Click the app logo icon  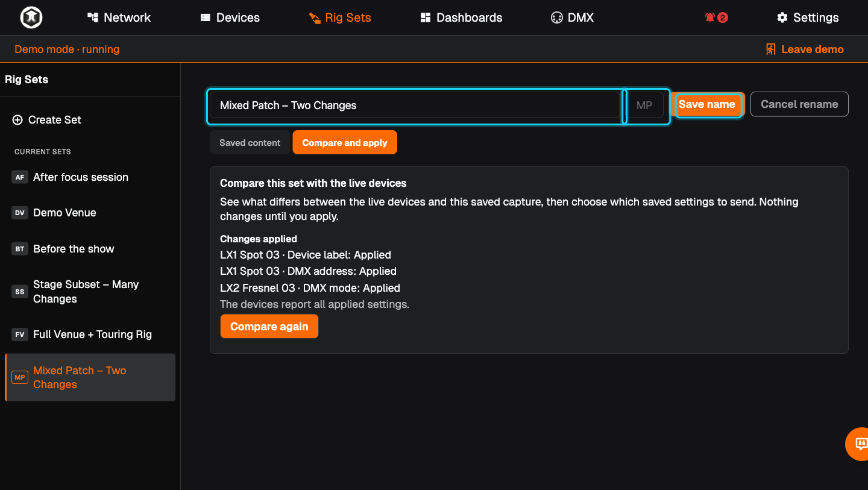(x=31, y=17)
